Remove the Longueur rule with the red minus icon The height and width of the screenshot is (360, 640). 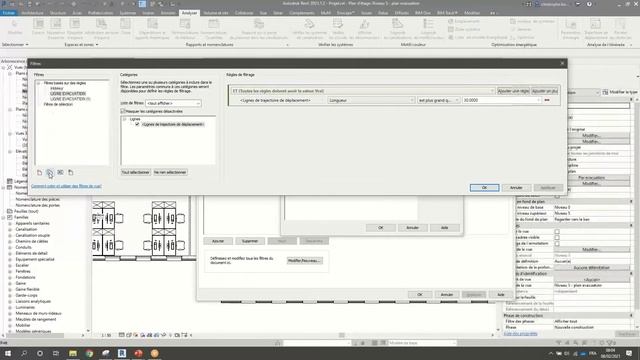pos(547,100)
